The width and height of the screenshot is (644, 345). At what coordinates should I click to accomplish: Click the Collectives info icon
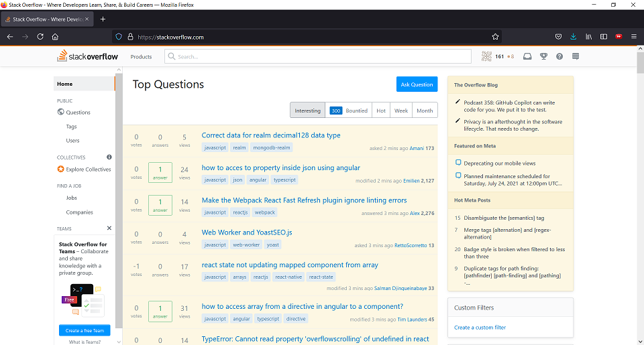[x=109, y=157]
